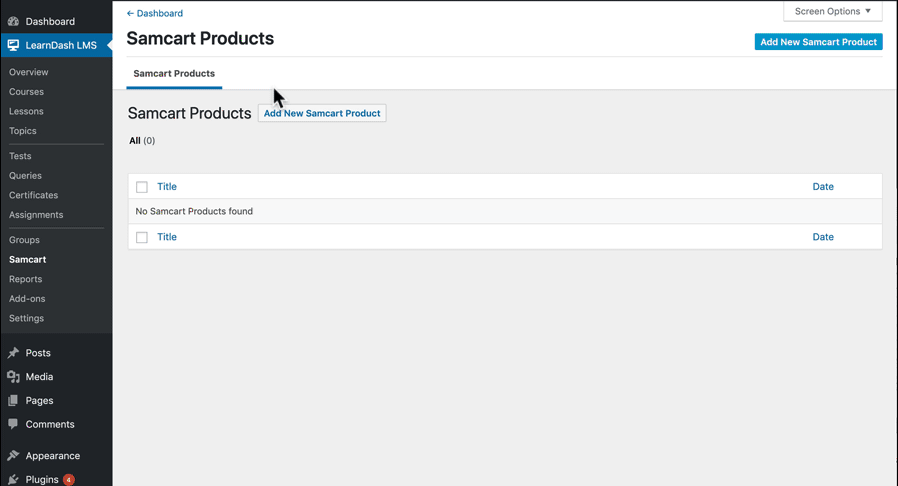The height and width of the screenshot is (486, 898).
Task: Expand the Screen Options dropdown
Action: click(x=833, y=11)
